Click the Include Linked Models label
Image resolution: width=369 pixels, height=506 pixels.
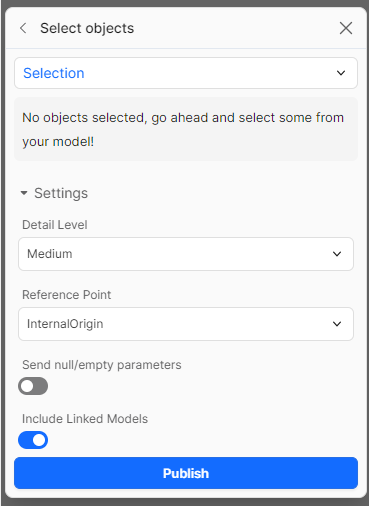pos(85,419)
